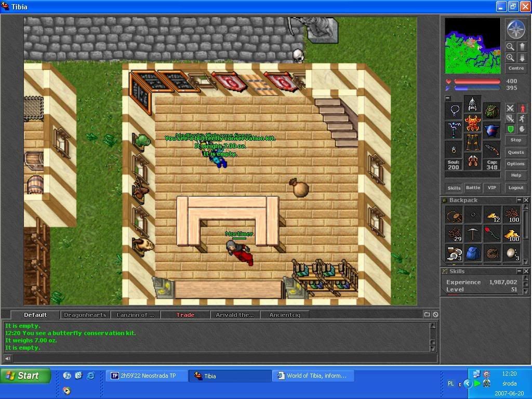
Task: Click Backpack scrollbar down arrow
Action: point(526,262)
